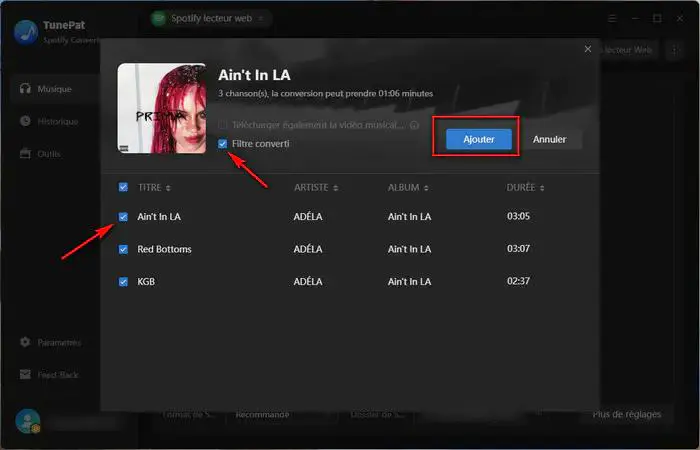Click the 03:07 duration value
The image size is (700, 450).
point(518,248)
